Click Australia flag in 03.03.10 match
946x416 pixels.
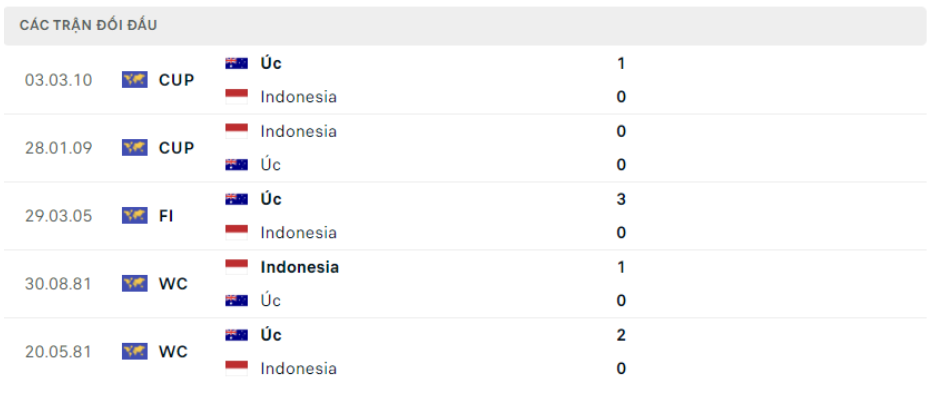(x=236, y=63)
